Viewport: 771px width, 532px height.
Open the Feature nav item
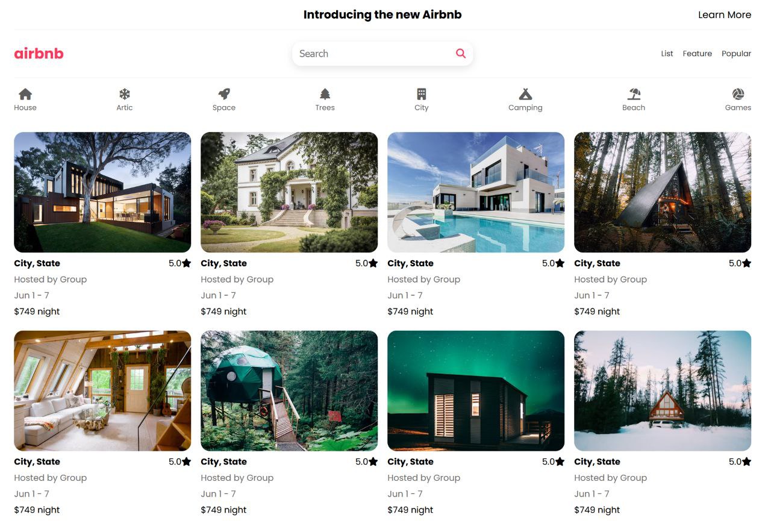pyautogui.click(x=697, y=54)
